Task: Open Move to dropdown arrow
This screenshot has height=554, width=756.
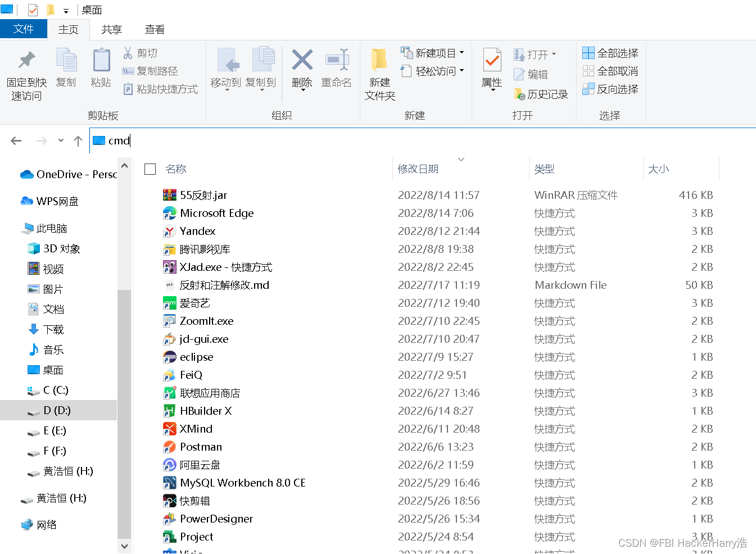Action: tap(228, 90)
